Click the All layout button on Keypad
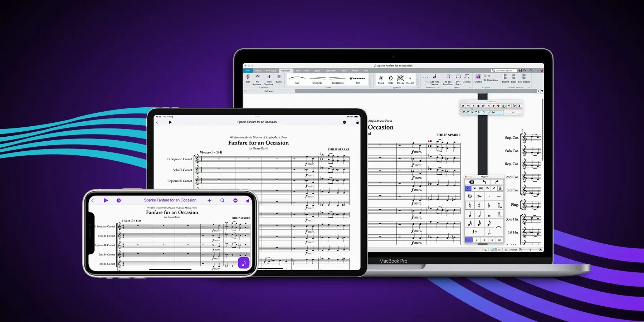This screenshot has height=322, width=644. 499,240
